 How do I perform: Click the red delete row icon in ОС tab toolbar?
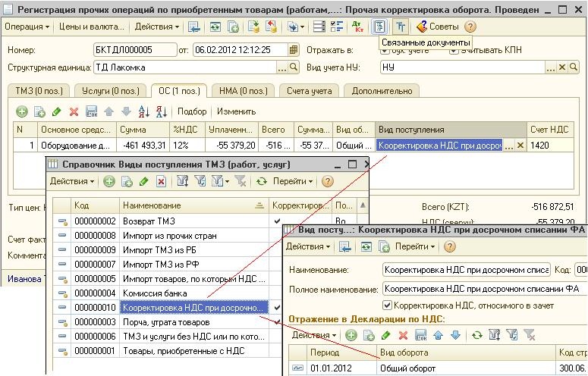74,111
